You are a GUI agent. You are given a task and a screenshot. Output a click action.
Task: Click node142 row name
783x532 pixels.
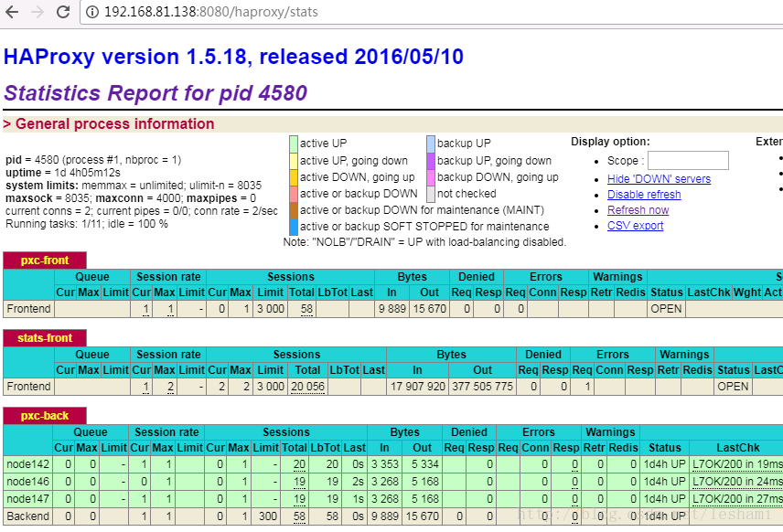(x=28, y=464)
